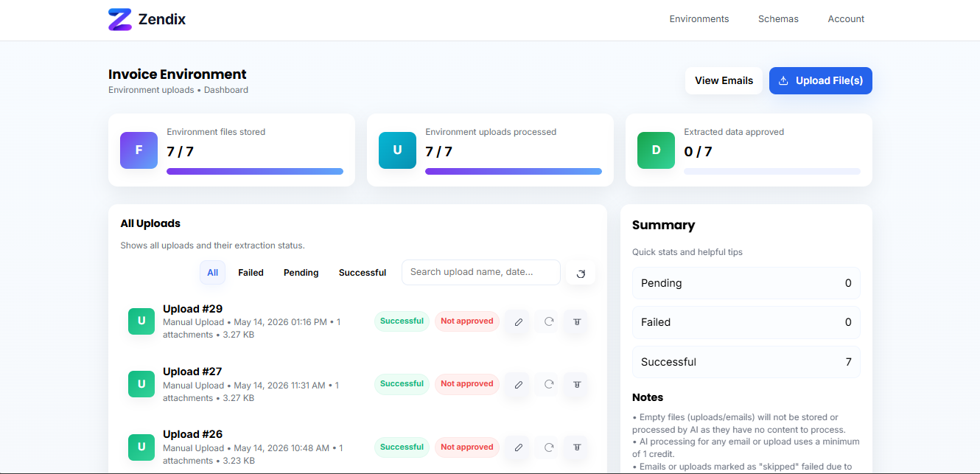Click the Successful badge on Upload #29
The width and height of the screenshot is (980, 474).
coord(402,321)
